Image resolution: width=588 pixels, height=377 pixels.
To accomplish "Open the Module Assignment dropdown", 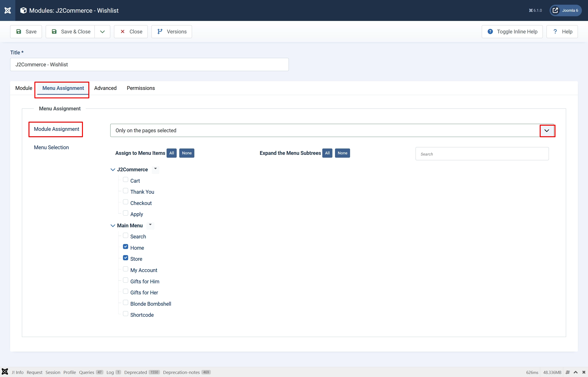I will point(332,130).
